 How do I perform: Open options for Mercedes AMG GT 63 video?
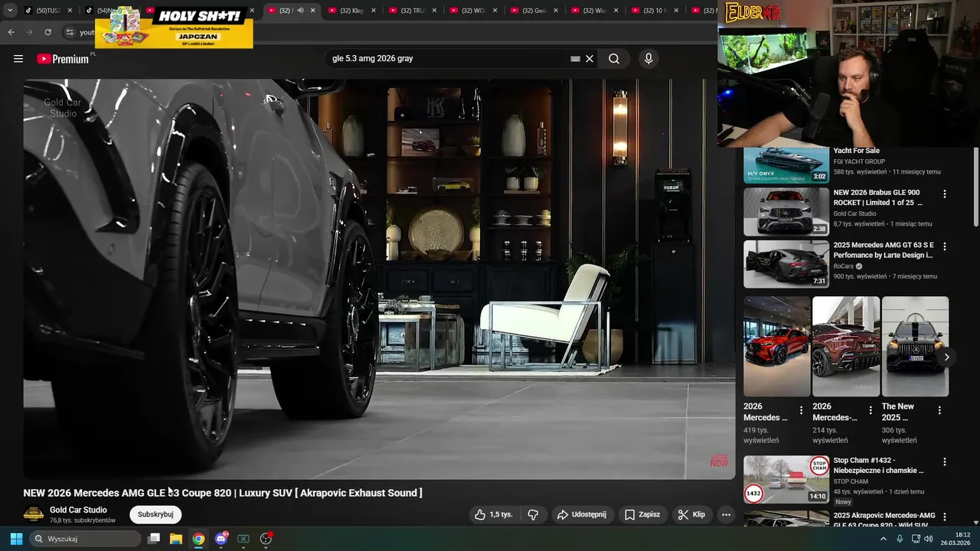click(945, 246)
